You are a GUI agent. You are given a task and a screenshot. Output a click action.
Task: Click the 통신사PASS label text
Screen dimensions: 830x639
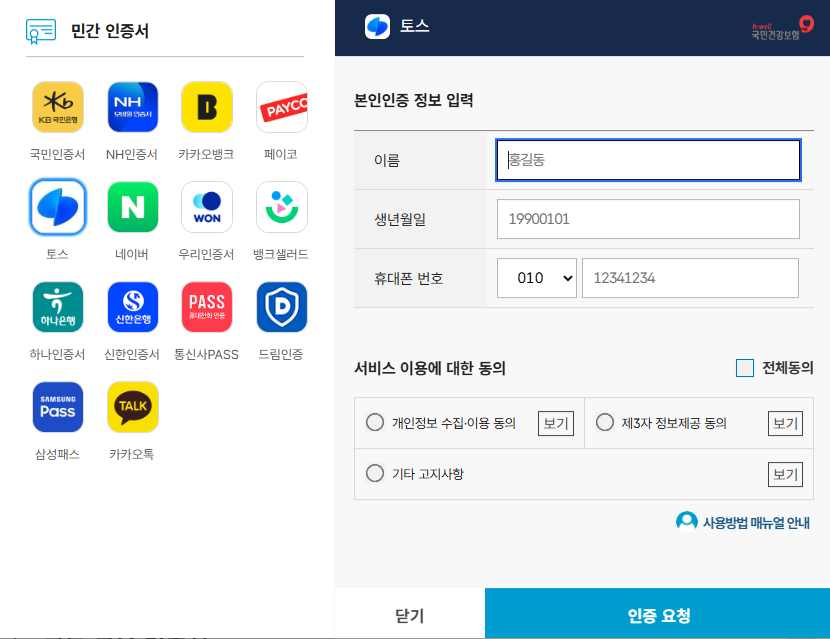206,355
